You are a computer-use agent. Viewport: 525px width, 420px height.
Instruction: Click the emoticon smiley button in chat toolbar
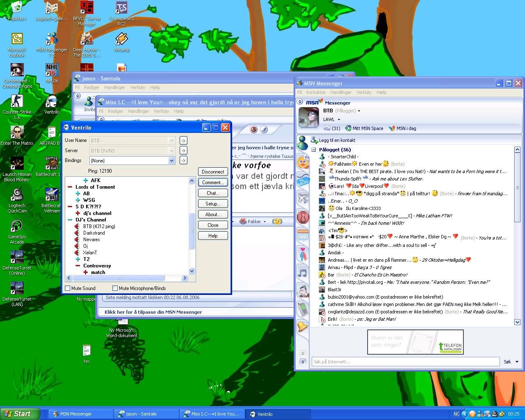pyautogui.click(x=277, y=221)
